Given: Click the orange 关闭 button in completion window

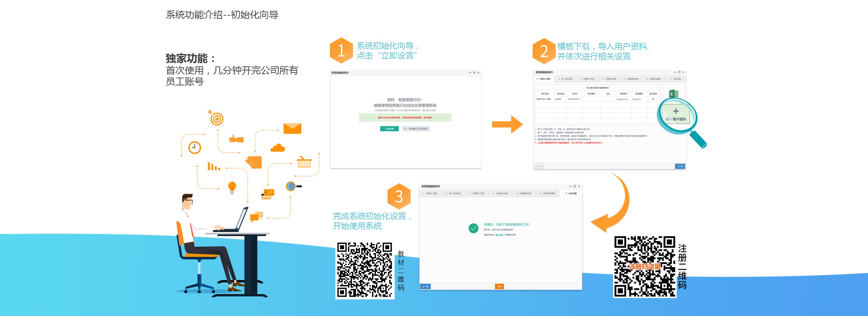Looking at the screenshot, I should [499, 287].
